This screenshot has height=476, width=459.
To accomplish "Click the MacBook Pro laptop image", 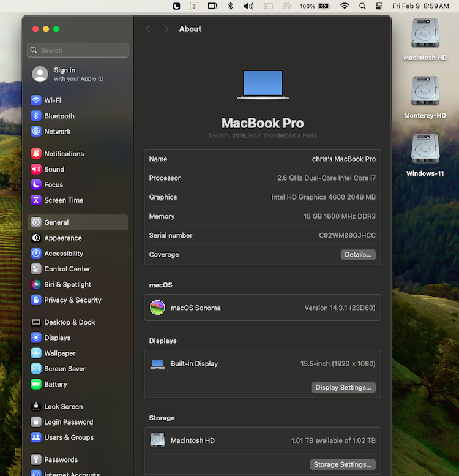I will tap(263, 85).
